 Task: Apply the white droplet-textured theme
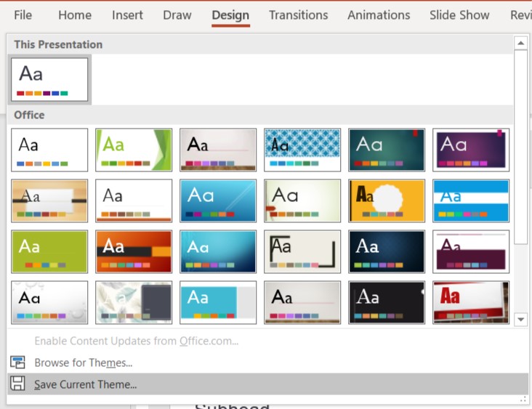49,302
